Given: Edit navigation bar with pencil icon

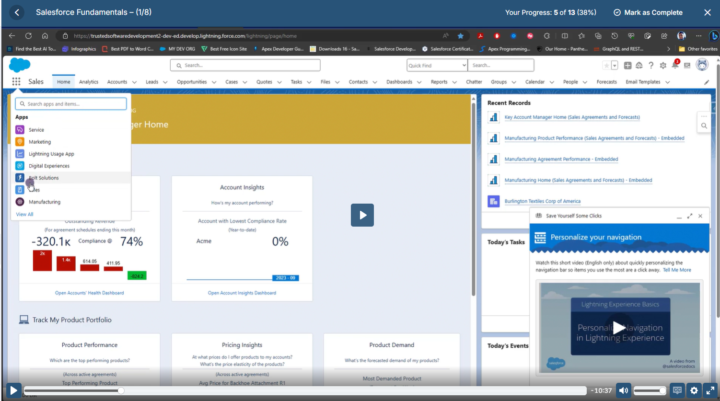Looking at the screenshot, I should [x=706, y=82].
